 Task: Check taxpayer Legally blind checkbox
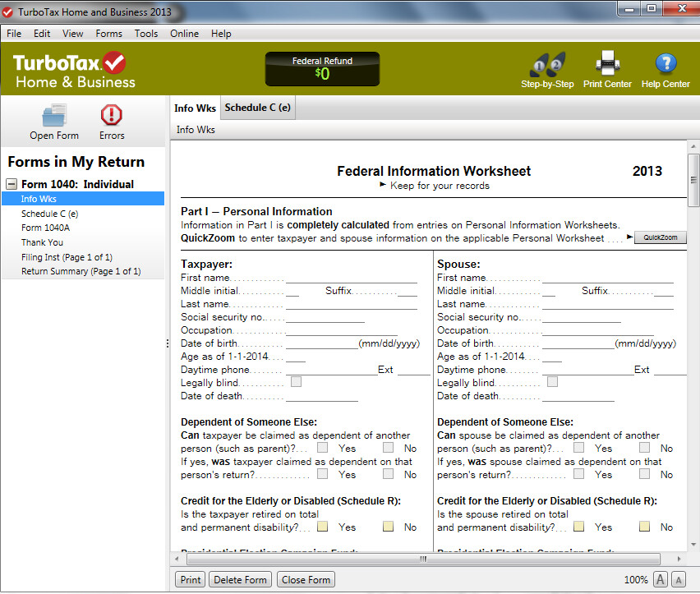296,381
